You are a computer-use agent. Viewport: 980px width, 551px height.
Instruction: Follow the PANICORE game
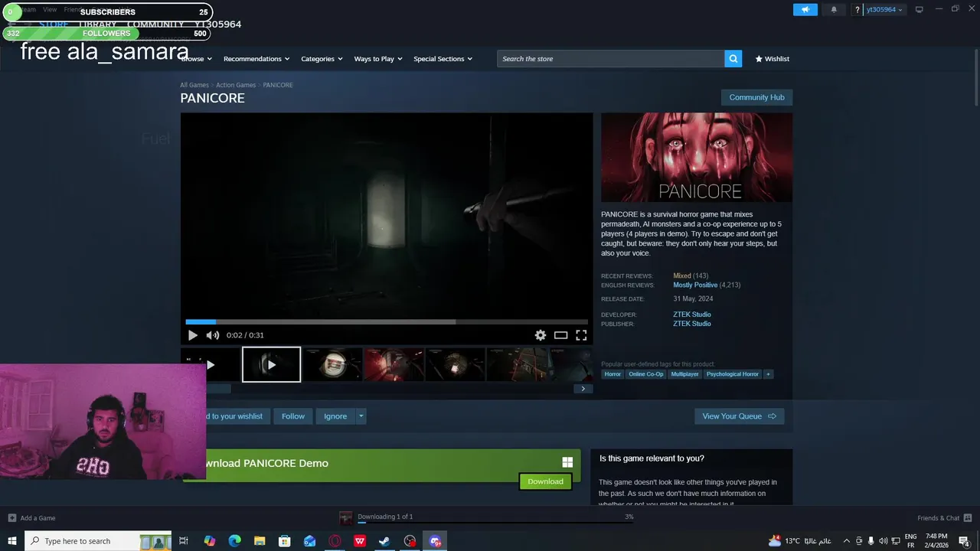pyautogui.click(x=293, y=416)
